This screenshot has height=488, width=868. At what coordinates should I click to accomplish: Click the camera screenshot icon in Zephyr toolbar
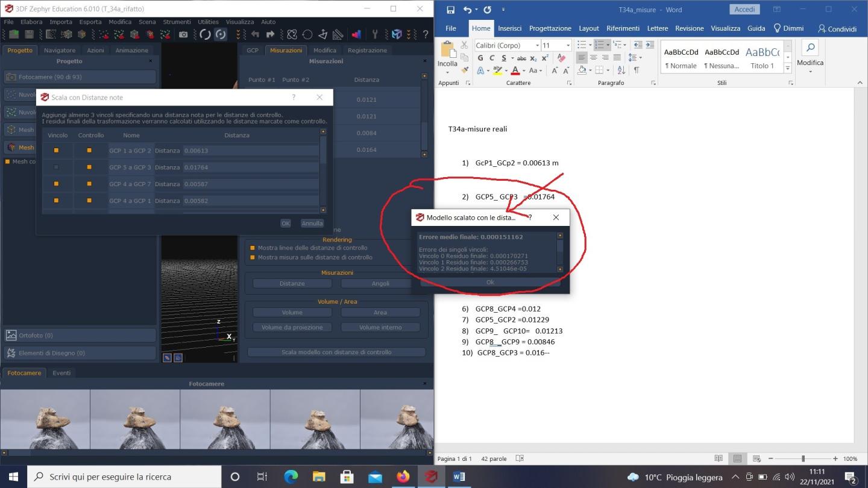184,35
